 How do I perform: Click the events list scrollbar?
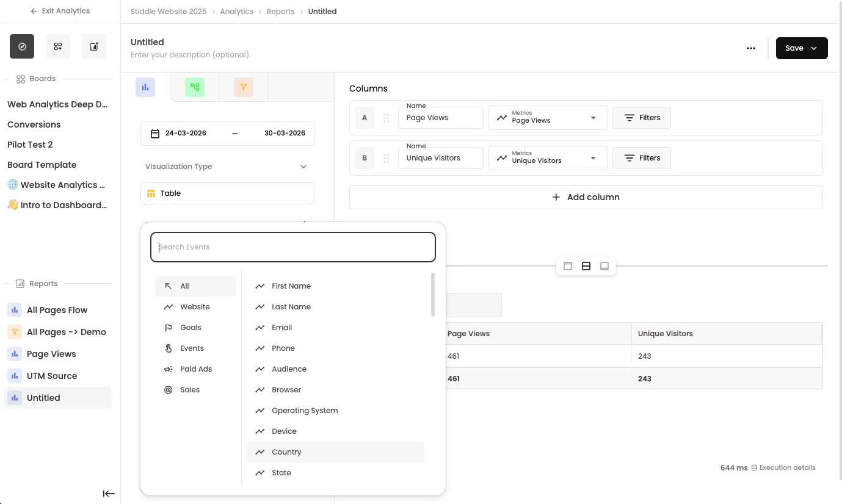(433, 295)
